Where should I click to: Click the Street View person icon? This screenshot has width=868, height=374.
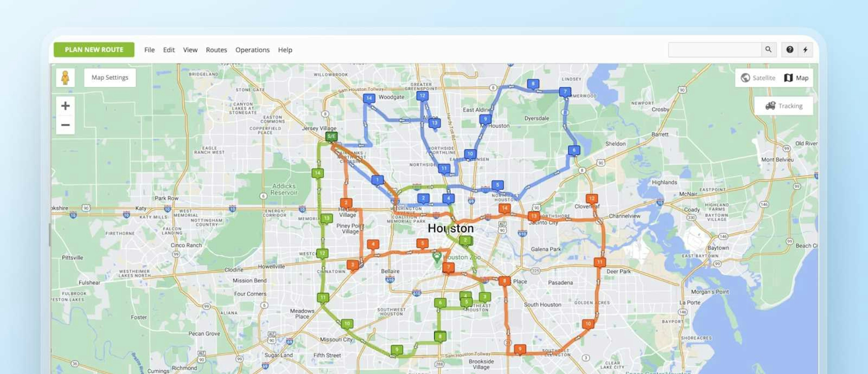coord(65,77)
